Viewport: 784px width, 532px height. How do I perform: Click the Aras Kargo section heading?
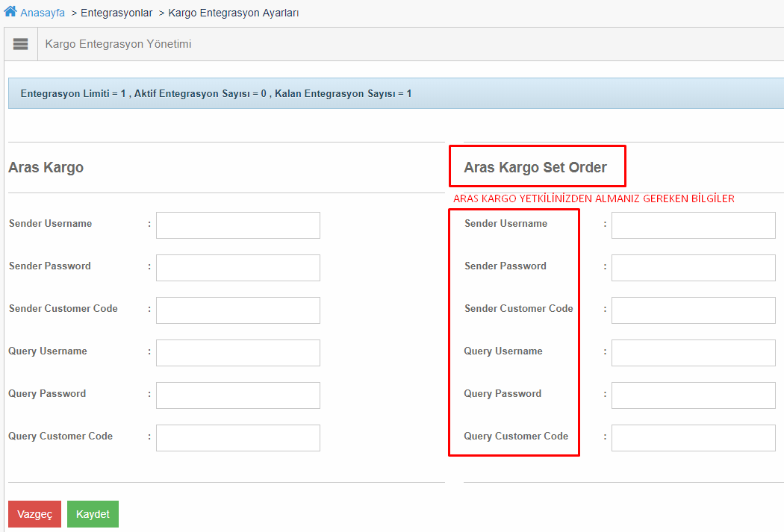46,167
